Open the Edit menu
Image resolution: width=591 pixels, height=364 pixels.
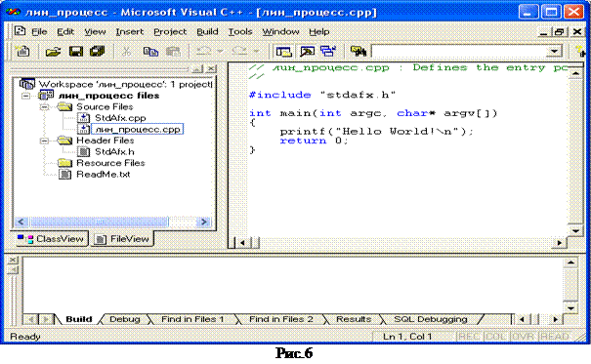coord(65,32)
